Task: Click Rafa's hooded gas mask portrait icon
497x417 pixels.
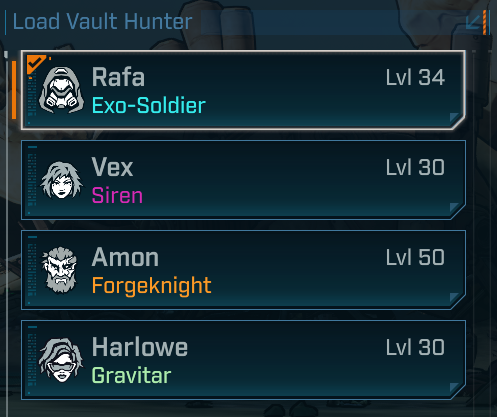Action: pos(61,90)
